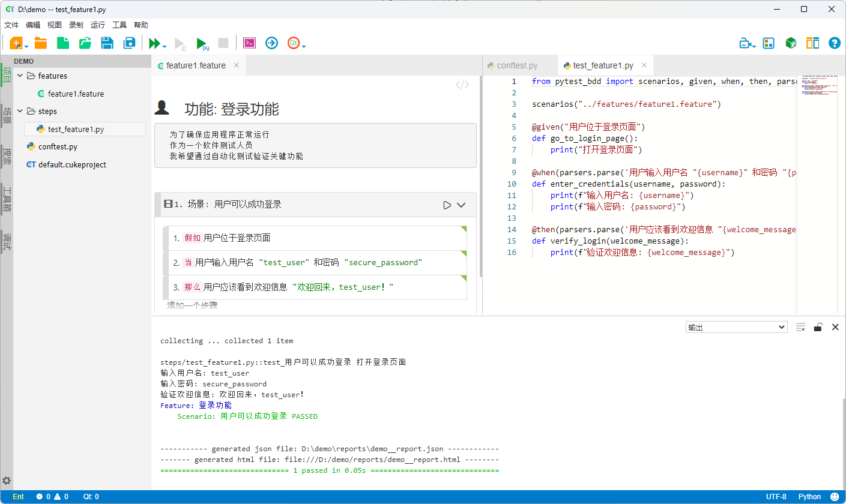Open the 输出 combo box in output panel
This screenshot has width=846, height=504.
click(x=737, y=327)
